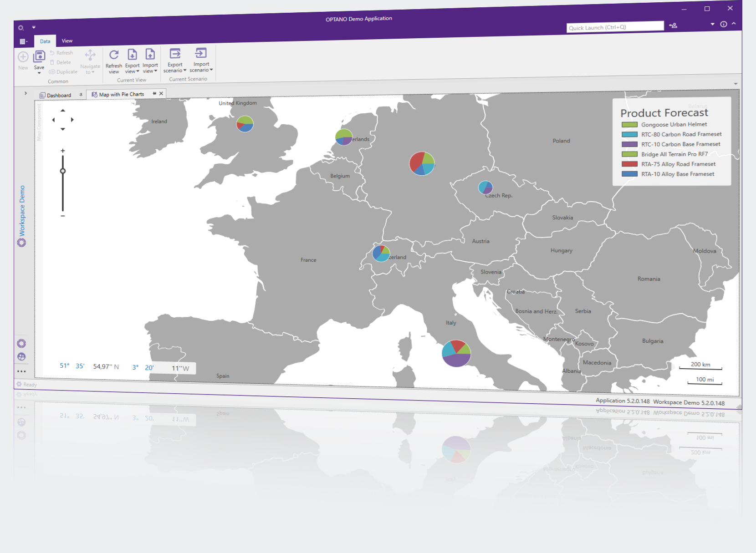The image size is (756, 553).
Task: Click the RTA-75 Alloy Road Frameset swatch
Action: coord(629,164)
